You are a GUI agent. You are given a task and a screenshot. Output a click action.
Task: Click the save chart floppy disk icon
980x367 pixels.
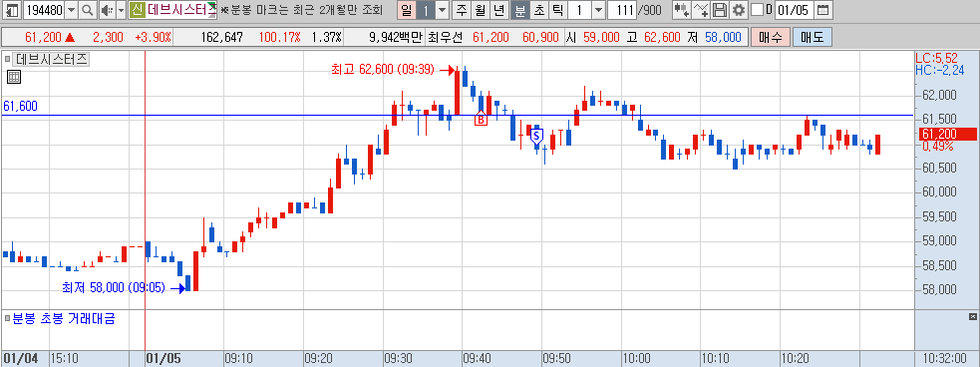[720, 10]
